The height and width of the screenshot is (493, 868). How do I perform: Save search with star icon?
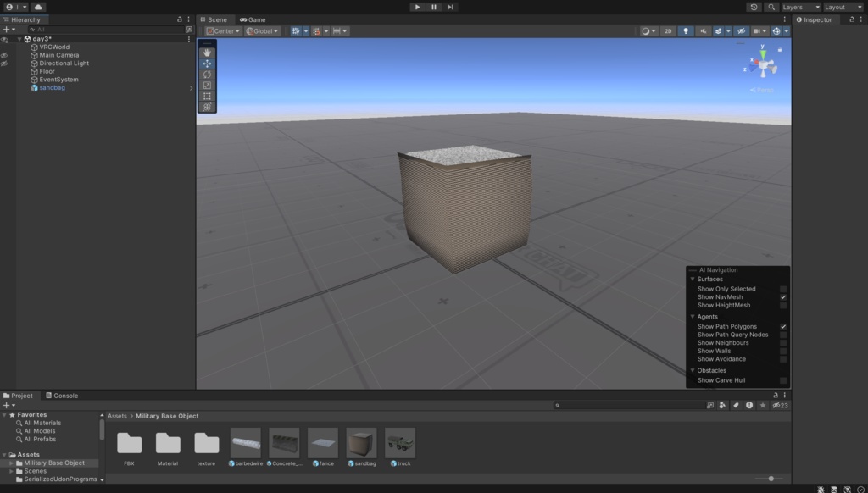point(763,406)
